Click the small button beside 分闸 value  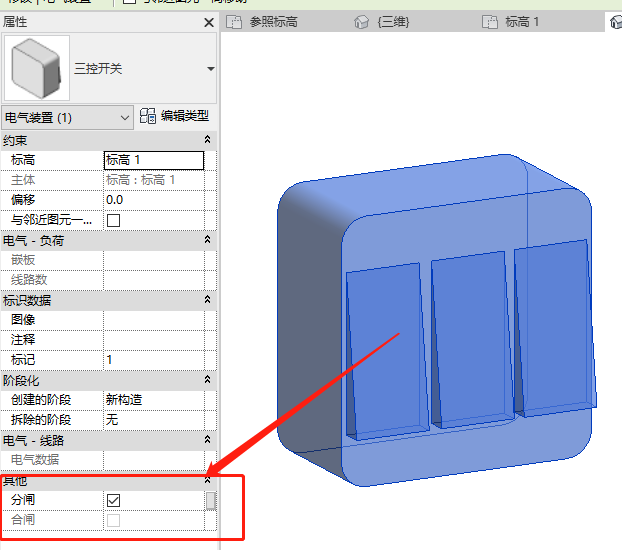pos(211,500)
